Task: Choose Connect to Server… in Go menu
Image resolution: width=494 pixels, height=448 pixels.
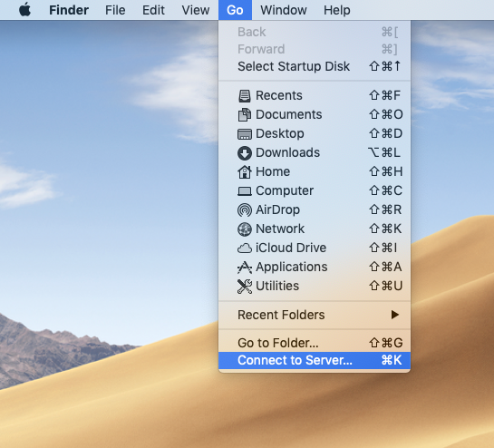Action: (x=315, y=360)
